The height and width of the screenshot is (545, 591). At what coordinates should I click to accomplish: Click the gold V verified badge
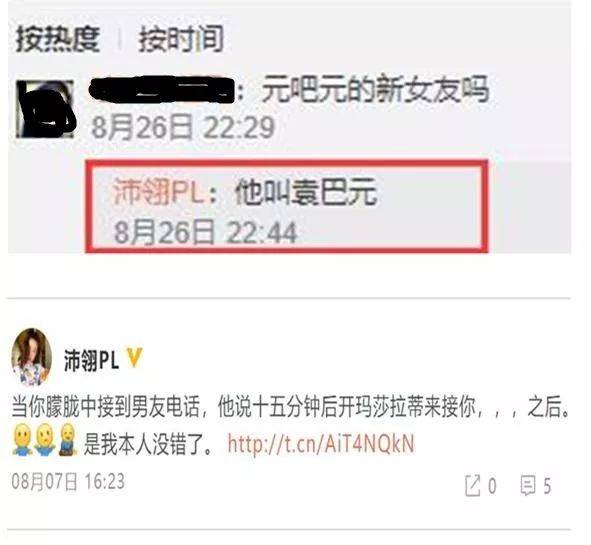(134, 358)
